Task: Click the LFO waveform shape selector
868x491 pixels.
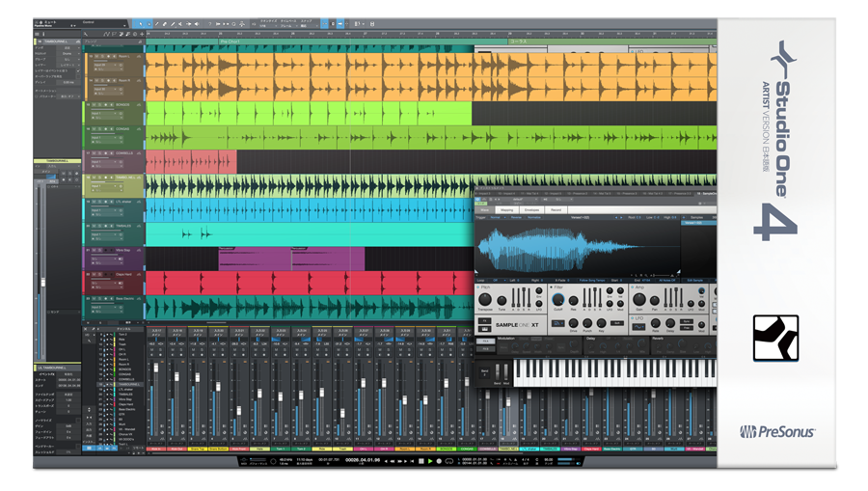Action: tap(638, 327)
